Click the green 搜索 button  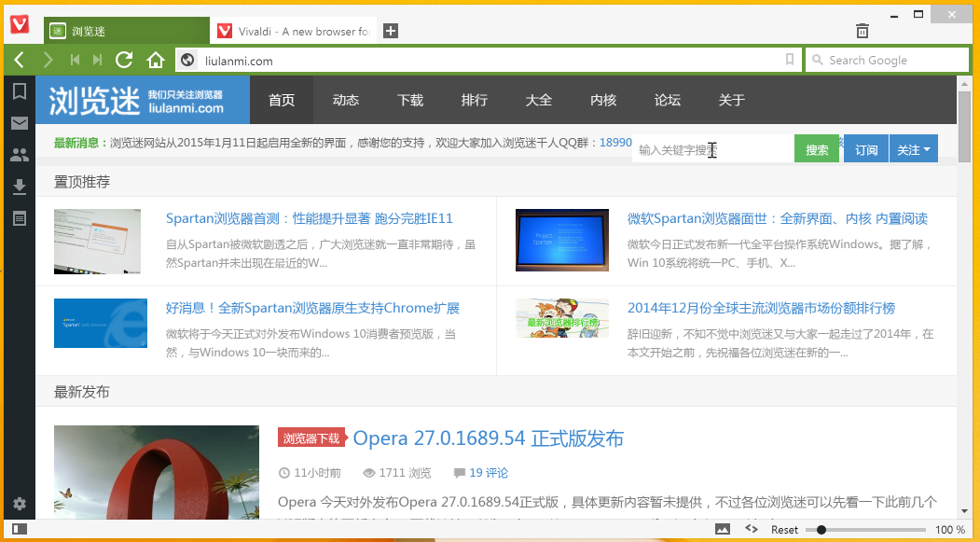(817, 149)
